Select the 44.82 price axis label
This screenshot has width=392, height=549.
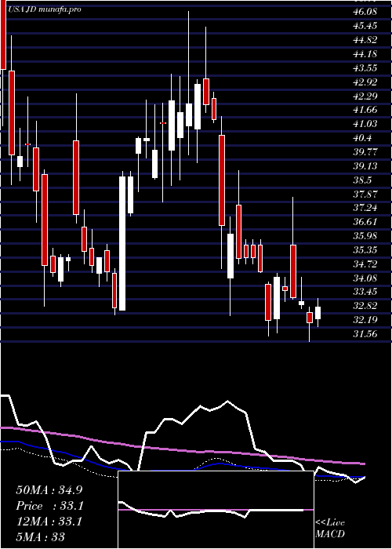click(x=365, y=39)
